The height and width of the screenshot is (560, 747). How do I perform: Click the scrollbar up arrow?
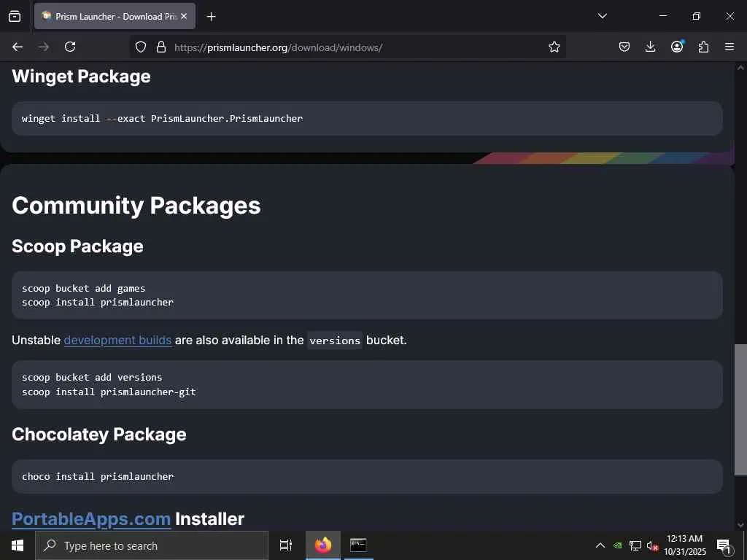click(x=740, y=68)
